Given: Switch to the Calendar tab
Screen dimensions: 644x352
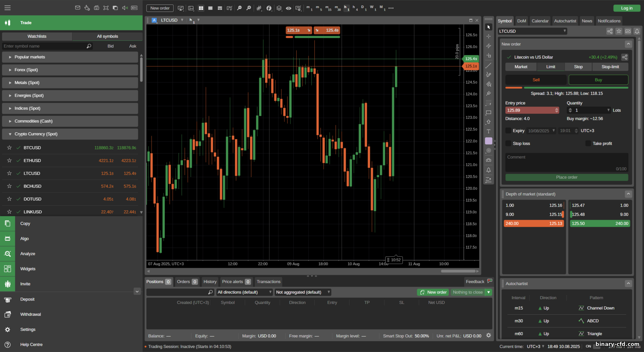Looking at the screenshot, I should pos(540,21).
